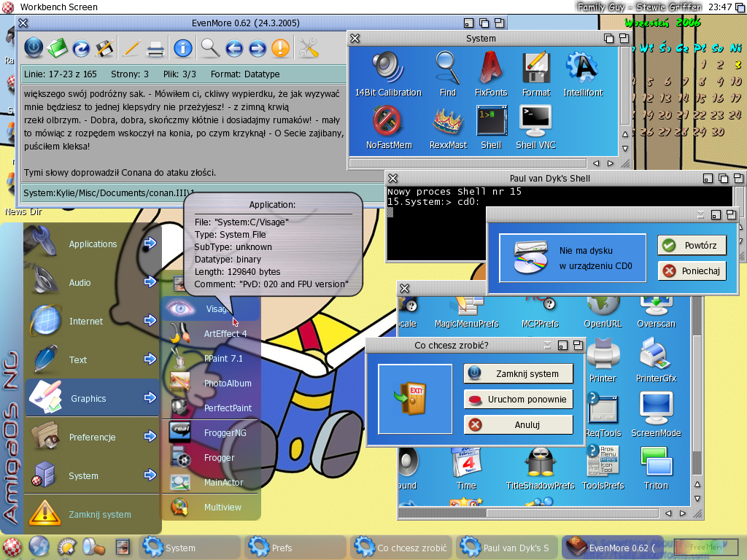The image size is (747, 560).
Task: Select Zamknij system in AmigaOS menu
Action: 92,514
